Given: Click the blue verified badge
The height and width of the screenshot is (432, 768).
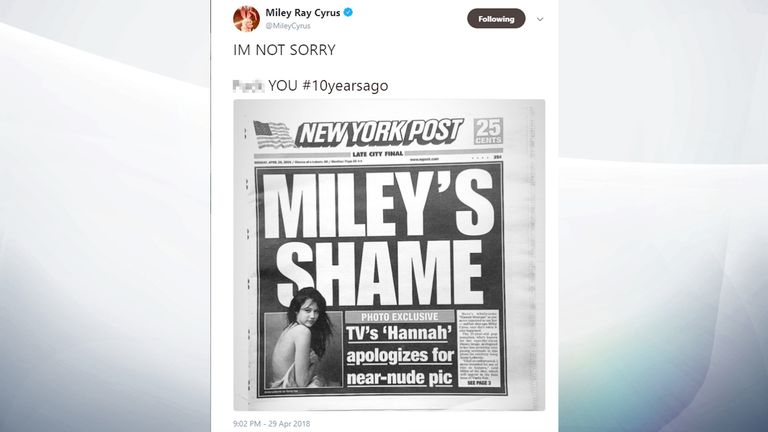Looking at the screenshot, I should pos(348,13).
